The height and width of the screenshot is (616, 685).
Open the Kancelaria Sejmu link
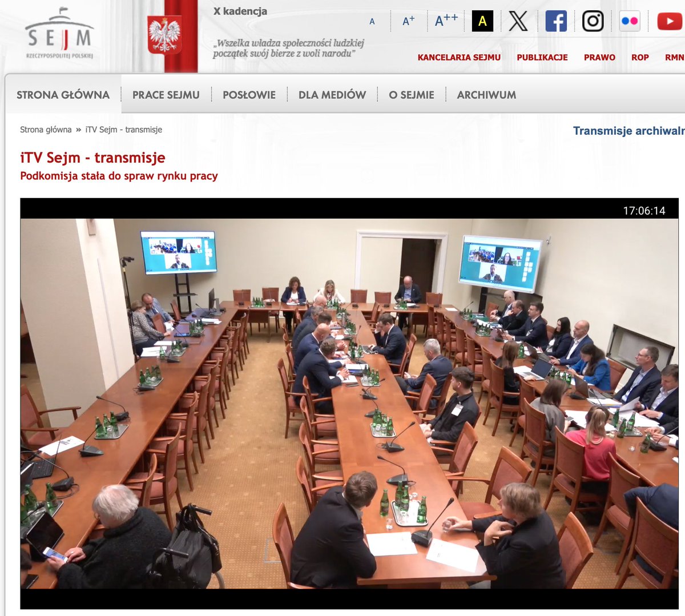point(459,57)
